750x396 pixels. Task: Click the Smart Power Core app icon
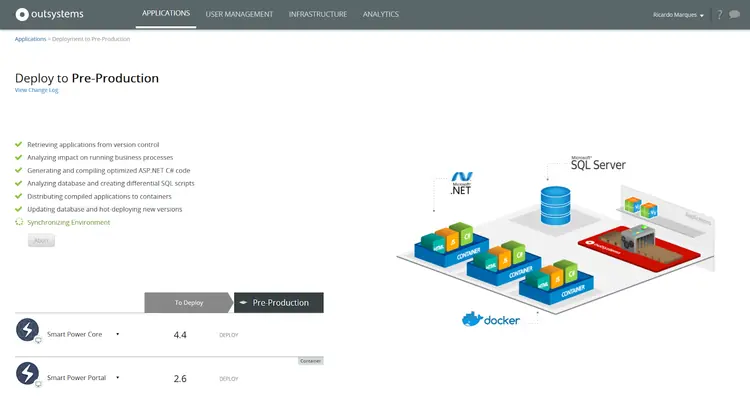(x=27, y=330)
